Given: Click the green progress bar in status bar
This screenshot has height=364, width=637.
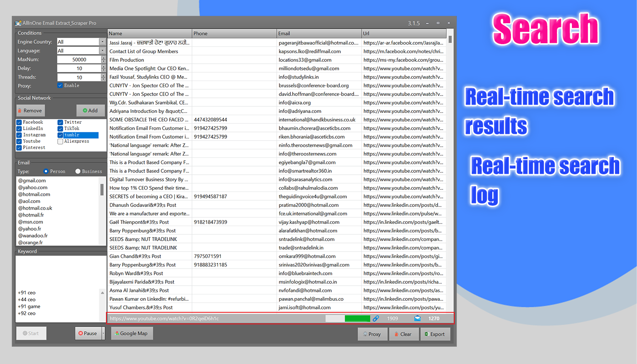Looking at the screenshot, I should click(x=358, y=318).
